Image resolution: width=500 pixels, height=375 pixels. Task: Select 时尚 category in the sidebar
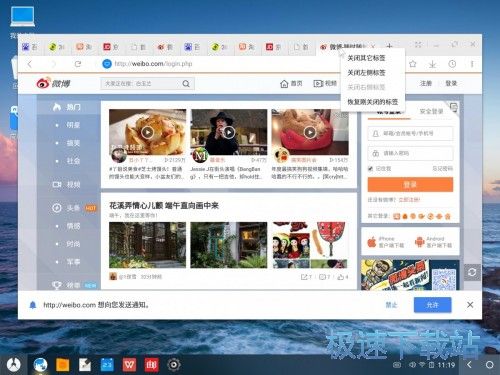tap(73, 244)
